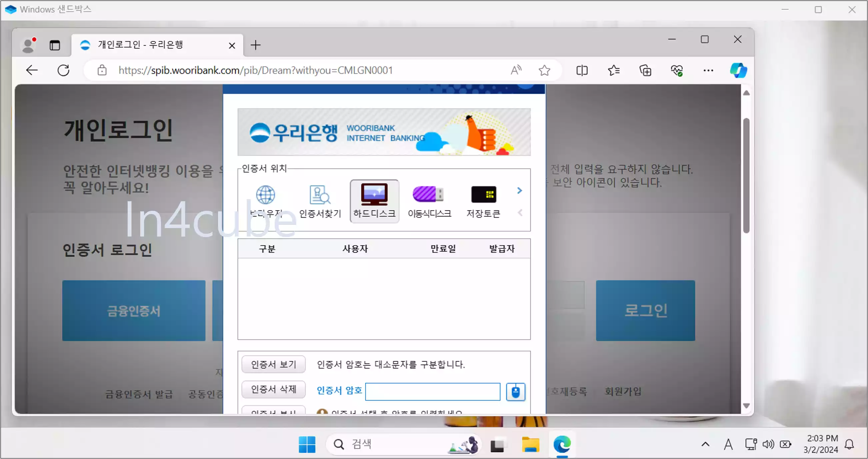Click the 인증서 보기 button
The width and height of the screenshot is (868, 459).
pyautogui.click(x=273, y=364)
